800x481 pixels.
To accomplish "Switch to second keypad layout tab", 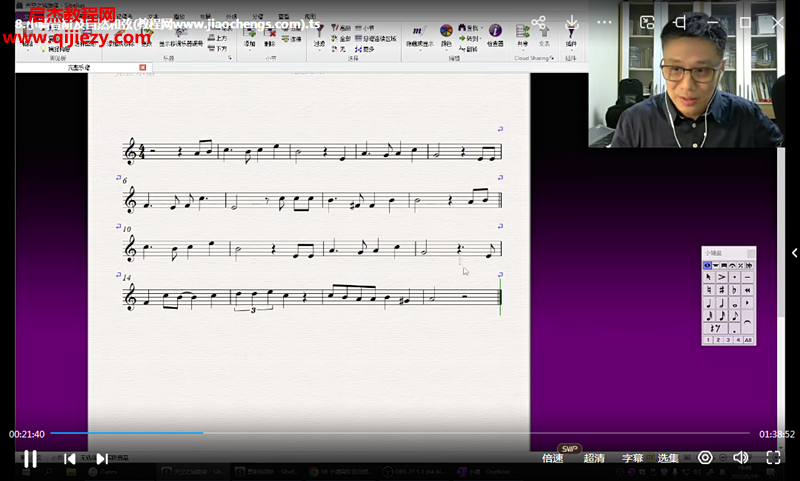I will coord(716,265).
